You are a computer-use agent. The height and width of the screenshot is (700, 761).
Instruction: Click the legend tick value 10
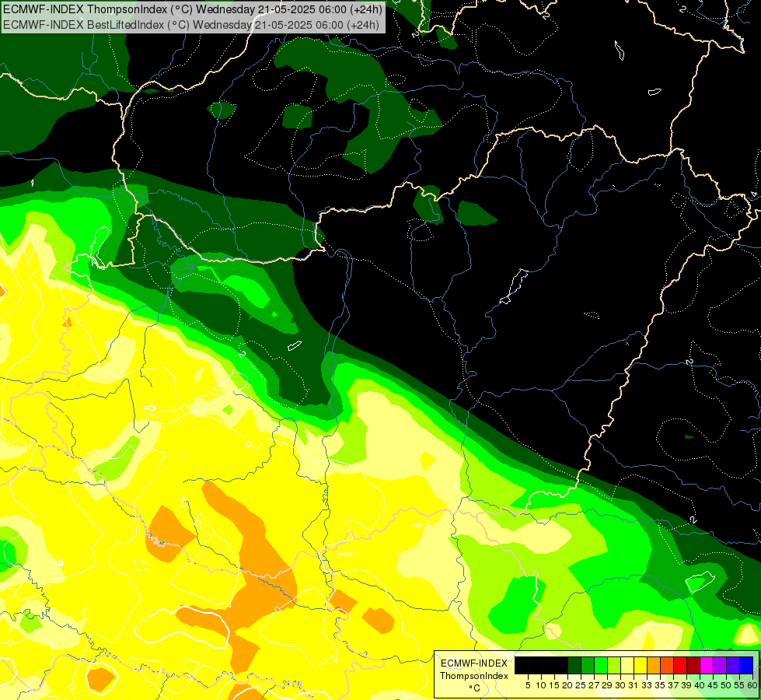(x=541, y=685)
